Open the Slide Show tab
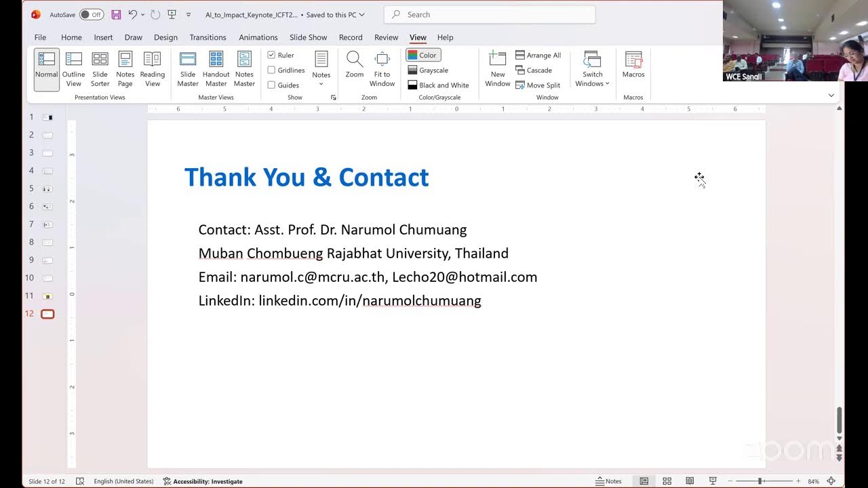Screen dimensions: 868x488 (x=308, y=37)
